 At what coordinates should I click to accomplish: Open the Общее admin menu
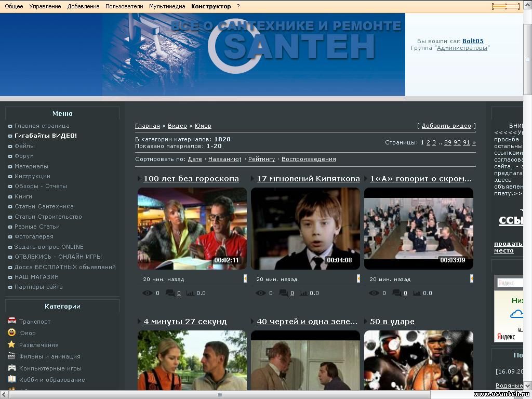[x=14, y=6]
